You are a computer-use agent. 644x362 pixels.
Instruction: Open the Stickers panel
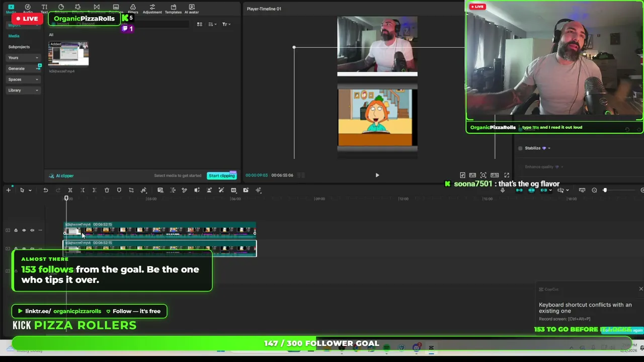click(61, 9)
